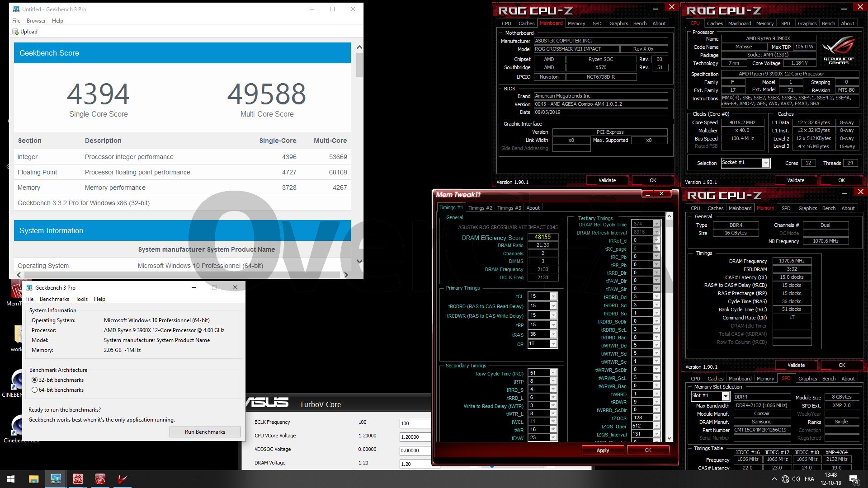The height and width of the screenshot is (488, 868).
Task: Switch to Timings #2 tab in Mem TweakIt
Action: click(x=480, y=208)
